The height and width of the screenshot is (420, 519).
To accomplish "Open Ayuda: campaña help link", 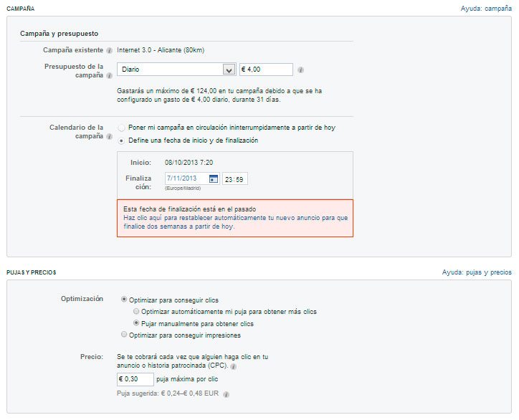I will (x=486, y=9).
